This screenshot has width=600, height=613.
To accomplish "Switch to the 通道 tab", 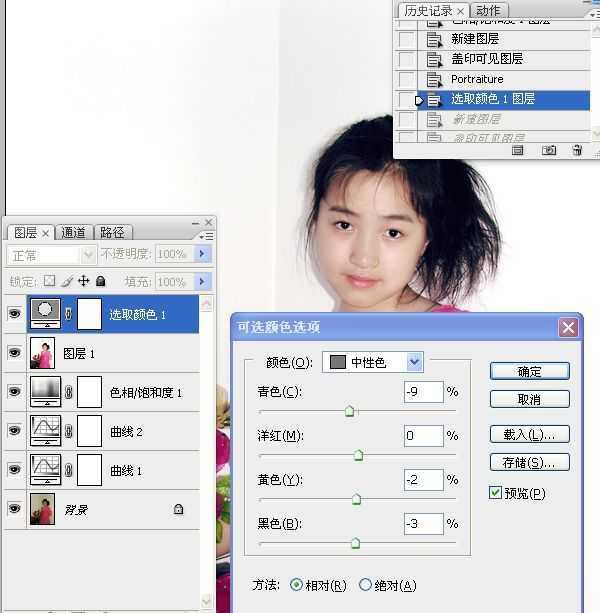I will [74, 233].
